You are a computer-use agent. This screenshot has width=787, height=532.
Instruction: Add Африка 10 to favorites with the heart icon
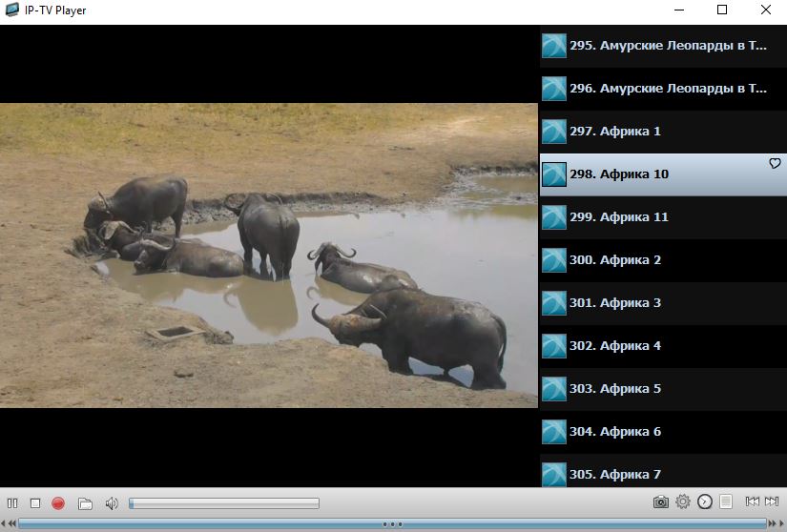(x=775, y=163)
